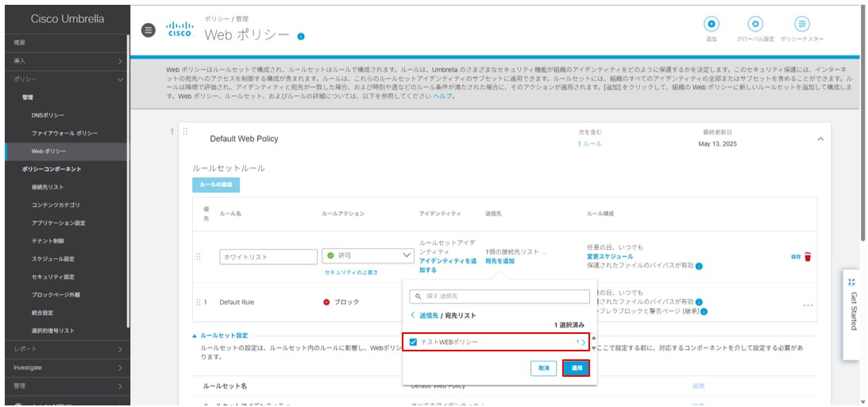Grab the drag handle of Default Web Policy
The height and width of the screenshot is (407, 868).
[x=186, y=131]
